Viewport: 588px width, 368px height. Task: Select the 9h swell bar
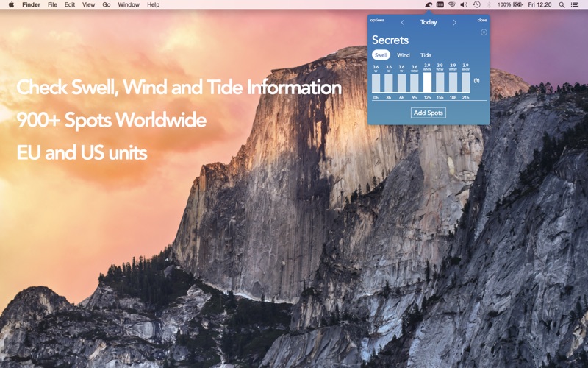point(414,83)
